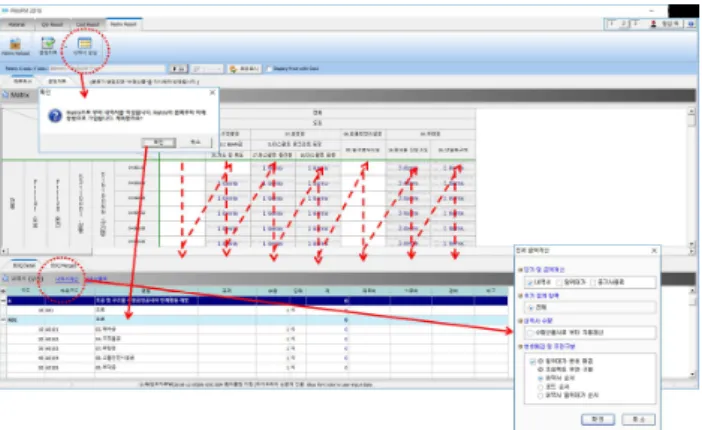Toggle the checkbox at top of the last dialog group
The height and width of the screenshot is (430, 702).
pos(532,361)
